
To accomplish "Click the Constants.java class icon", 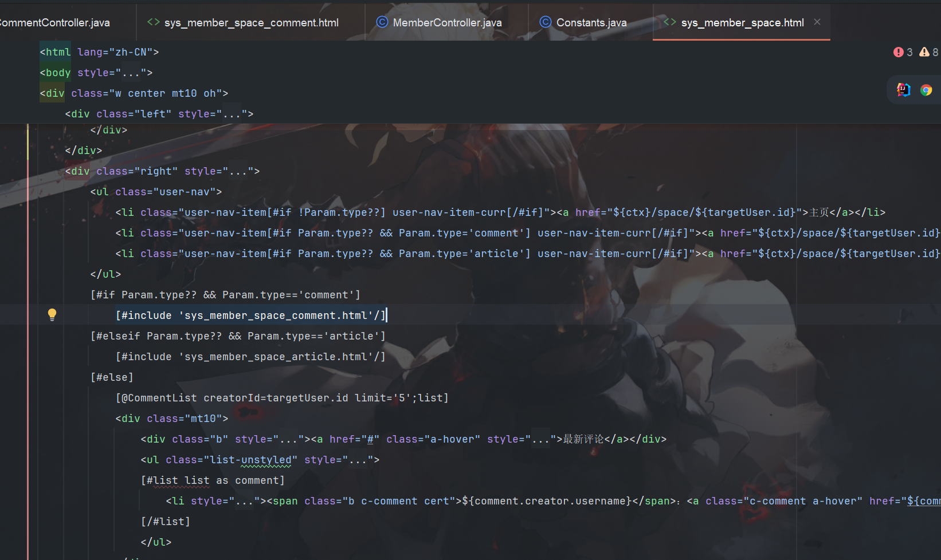I will [546, 22].
